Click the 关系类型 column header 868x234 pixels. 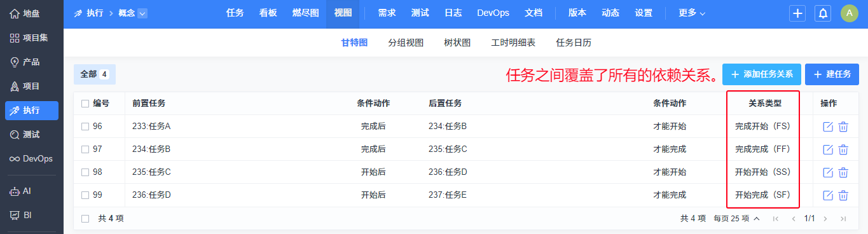pos(765,104)
